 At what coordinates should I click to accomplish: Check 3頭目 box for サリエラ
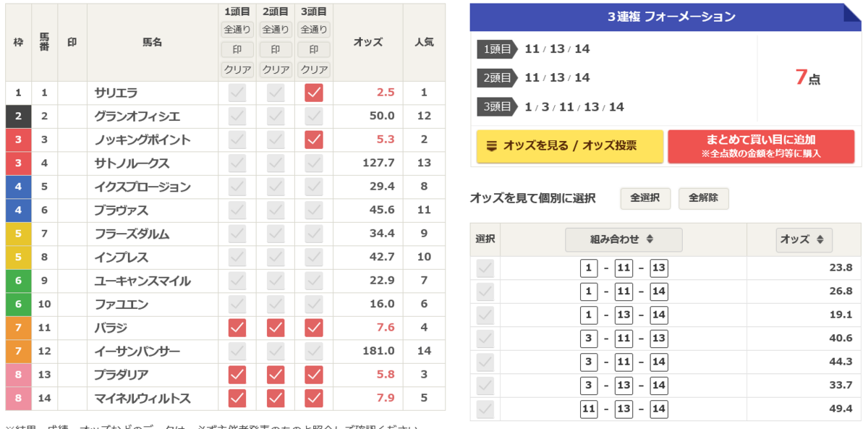(x=313, y=93)
